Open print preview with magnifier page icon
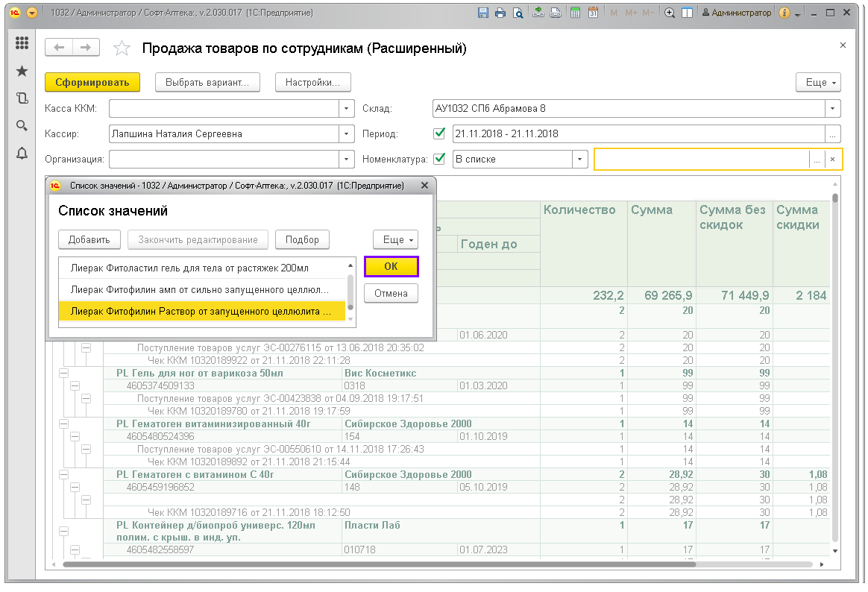The width and height of the screenshot is (868, 592). pyautogui.click(x=518, y=13)
